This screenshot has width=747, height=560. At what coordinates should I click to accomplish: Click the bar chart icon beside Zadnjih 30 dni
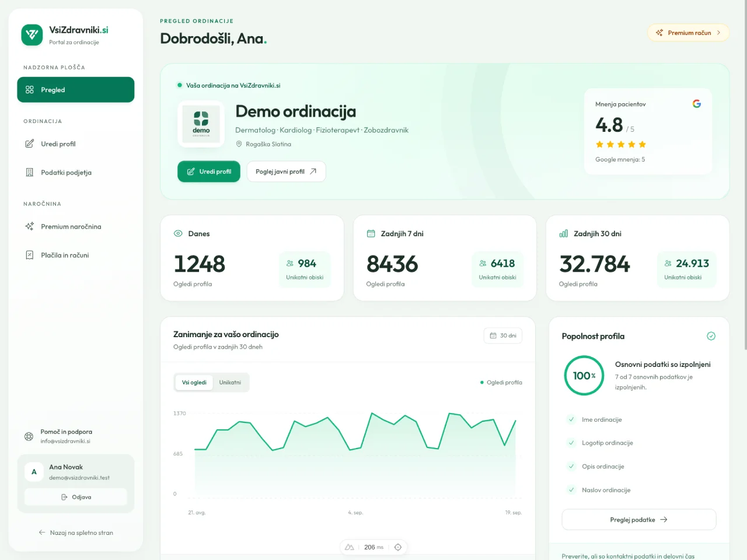point(563,233)
